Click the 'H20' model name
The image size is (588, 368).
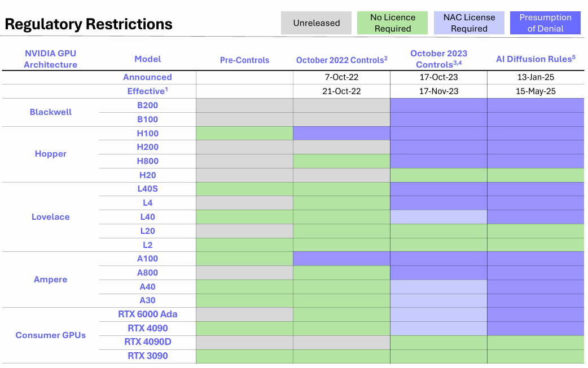(x=148, y=175)
